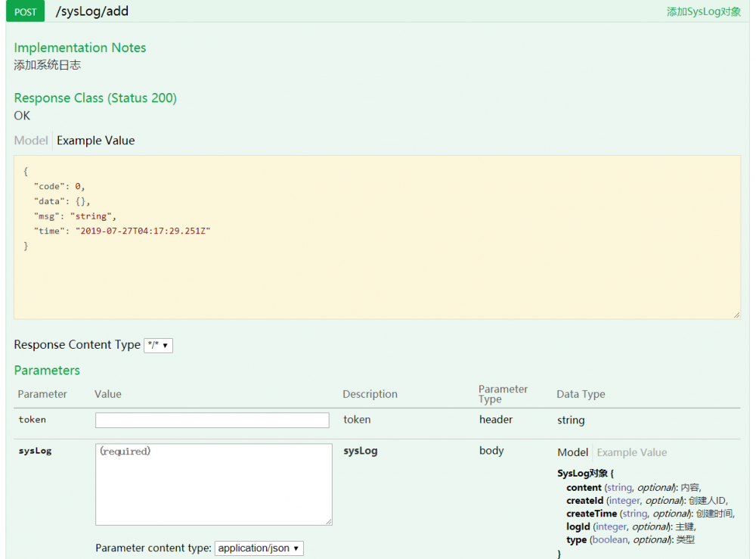Click the sysLog parameter name
Image resolution: width=756 pixels, height=559 pixels.
[35, 451]
